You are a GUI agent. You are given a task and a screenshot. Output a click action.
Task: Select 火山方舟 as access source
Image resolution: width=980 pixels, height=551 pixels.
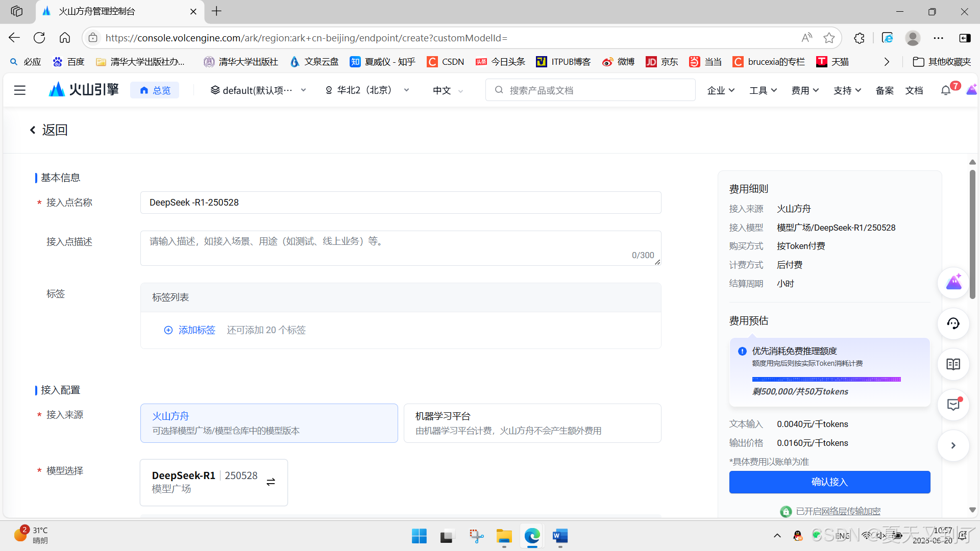269,423
